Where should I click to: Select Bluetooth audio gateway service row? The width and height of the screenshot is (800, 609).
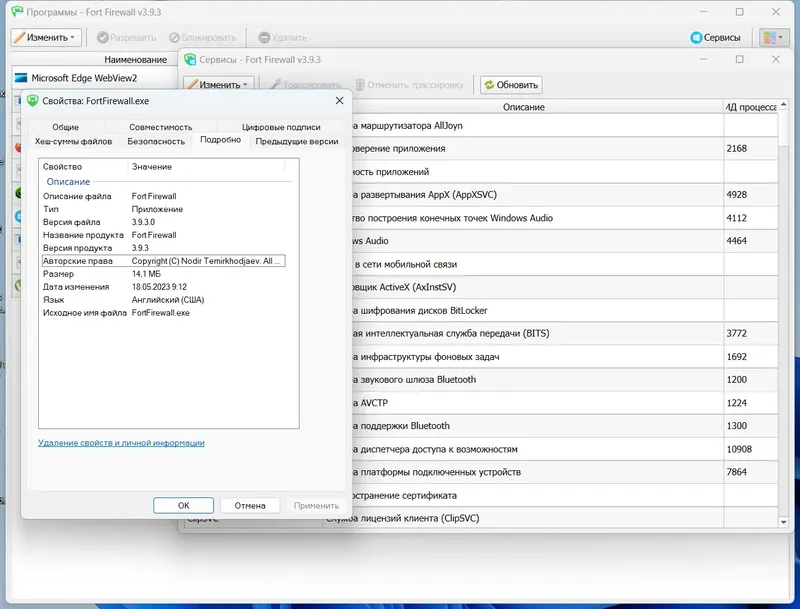coord(565,379)
